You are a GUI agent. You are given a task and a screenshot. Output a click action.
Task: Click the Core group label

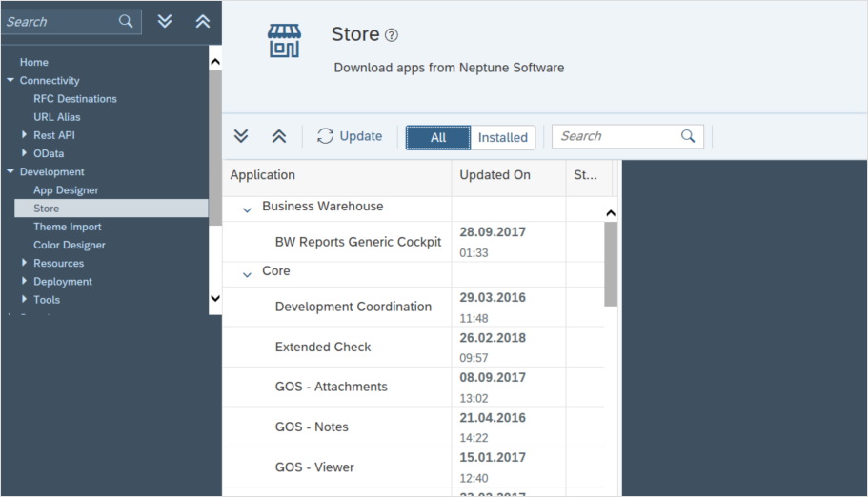pyautogui.click(x=275, y=270)
